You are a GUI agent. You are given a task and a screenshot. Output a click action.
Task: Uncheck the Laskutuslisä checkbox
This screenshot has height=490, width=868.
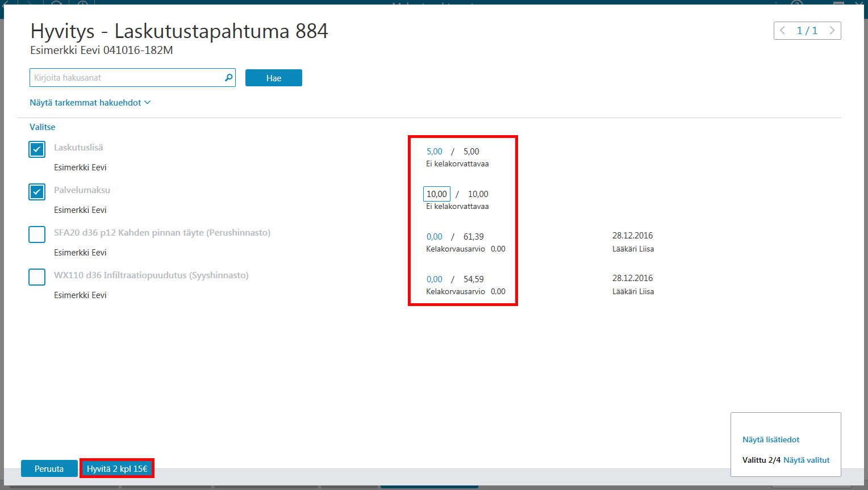click(37, 149)
